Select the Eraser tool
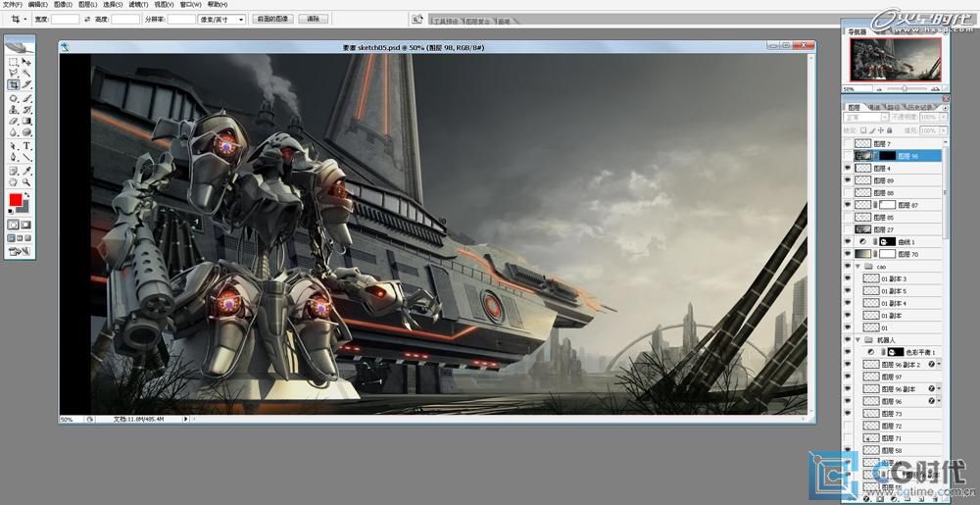This screenshot has height=505, width=980. tap(13, 122)
